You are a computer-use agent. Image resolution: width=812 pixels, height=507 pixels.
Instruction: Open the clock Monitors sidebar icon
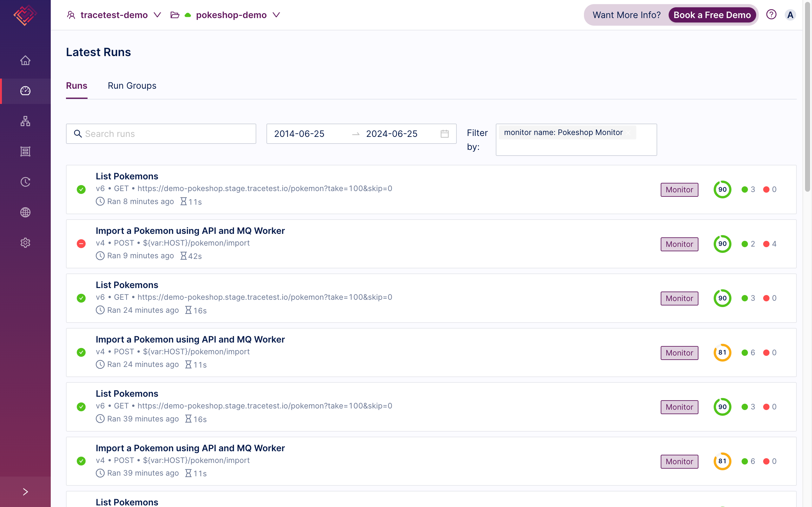click(25, 182)
